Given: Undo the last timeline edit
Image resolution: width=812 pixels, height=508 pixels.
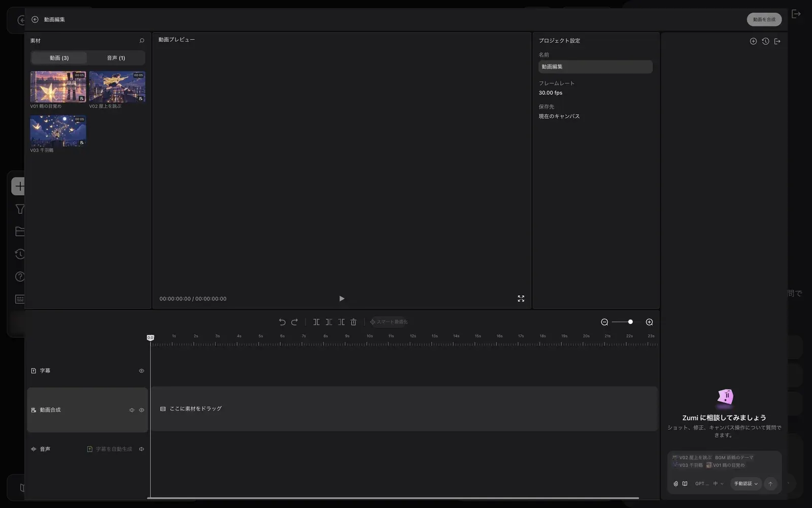Looking at the screenshot, I should click(x=282, y=322).
